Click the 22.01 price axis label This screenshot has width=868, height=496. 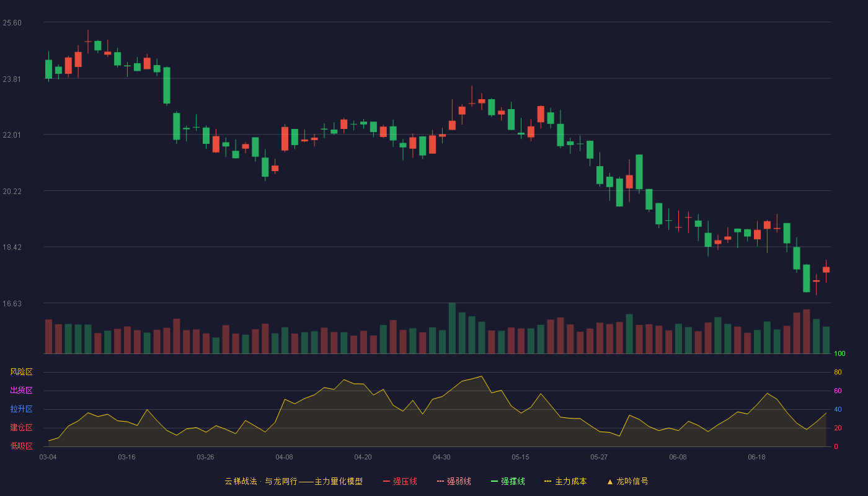tap(12, 135)
